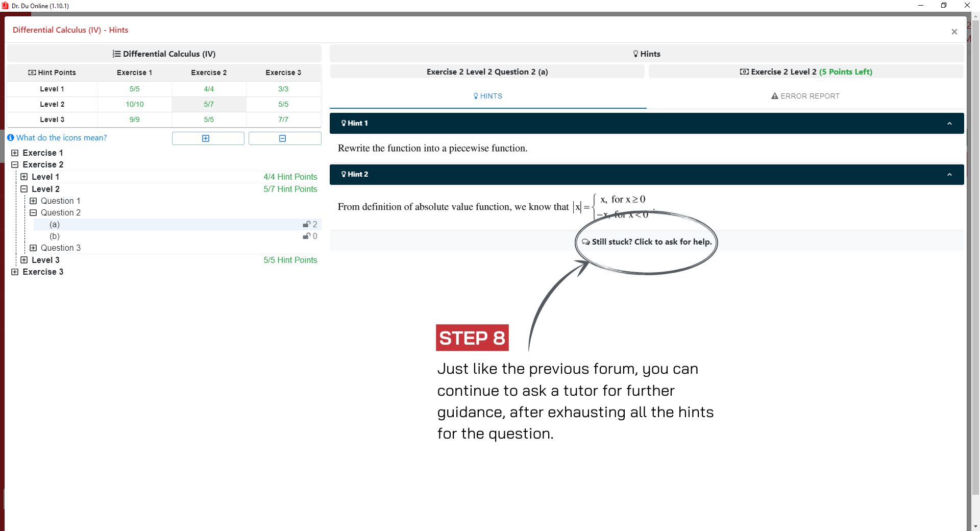980x531 pixels.
Task: Click the Hint 2 header bar
Action: click(647, 175)
